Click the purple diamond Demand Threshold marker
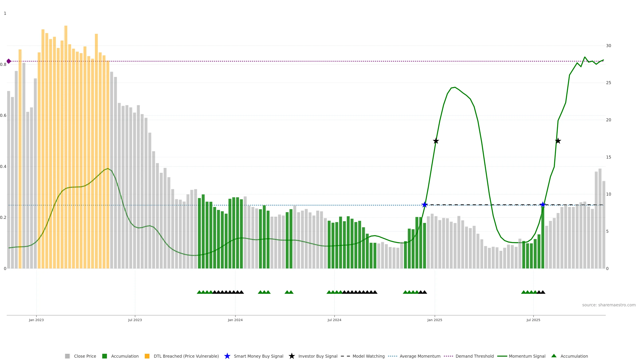This screenshot has height=362, width=644. pos(9,61)
